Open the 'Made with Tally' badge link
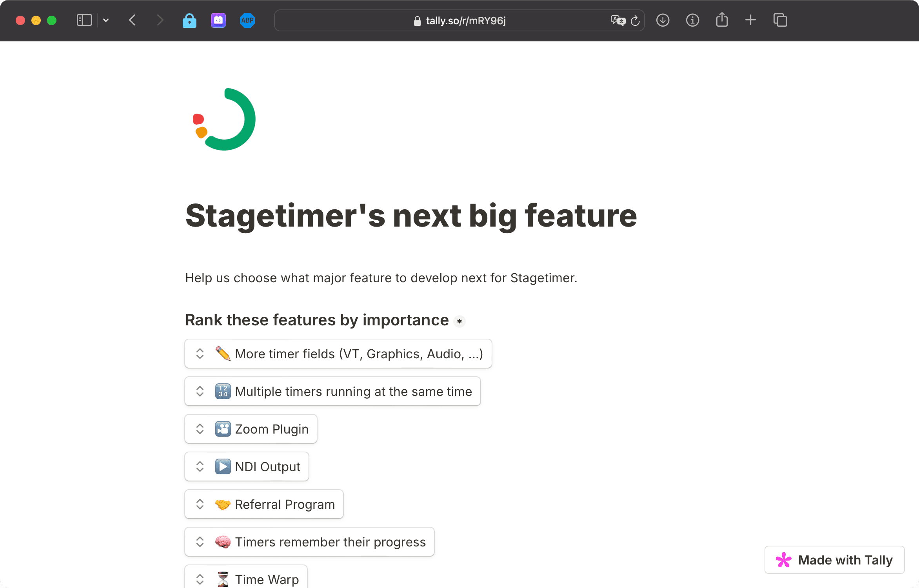 pyautogui.click(x=834, y=560)
